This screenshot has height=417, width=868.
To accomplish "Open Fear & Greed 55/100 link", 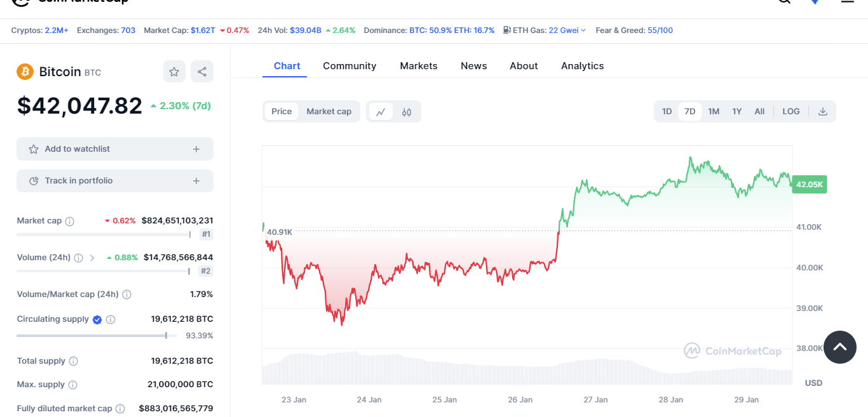I will [x=660, y=30].
